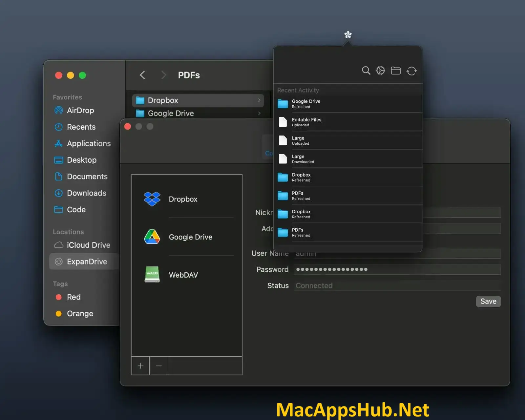Viewport: 525px width, 420px height.
Task: Click Google Drive folder icon in activity
Action: [283, 104]
